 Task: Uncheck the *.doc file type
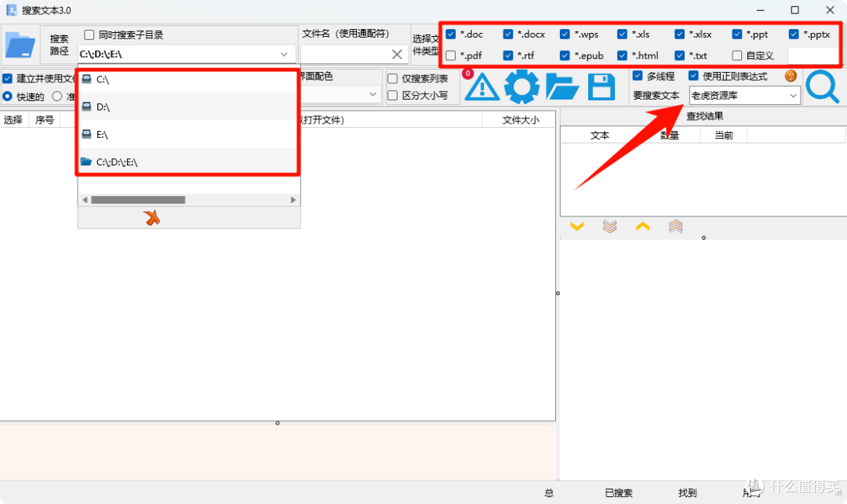tap(451, 34)
